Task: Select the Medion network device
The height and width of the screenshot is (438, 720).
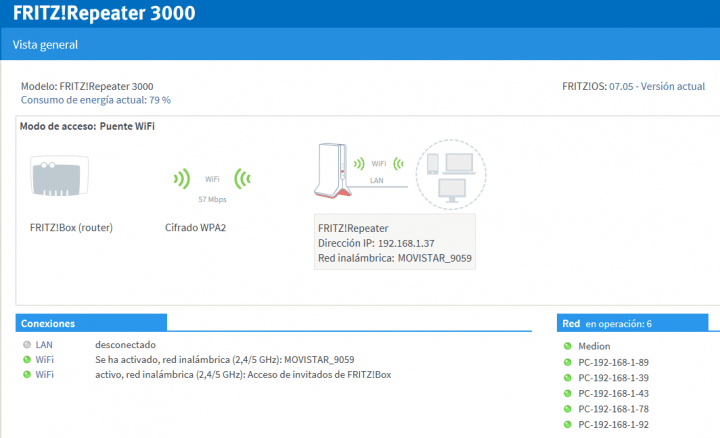Action: coord(594,346)
